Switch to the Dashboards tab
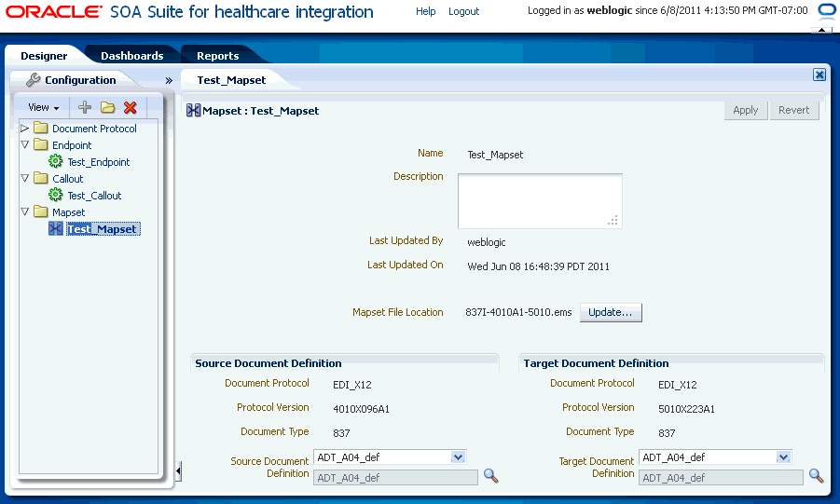Viewport: 840px width, 504px height. coord(131,56)
